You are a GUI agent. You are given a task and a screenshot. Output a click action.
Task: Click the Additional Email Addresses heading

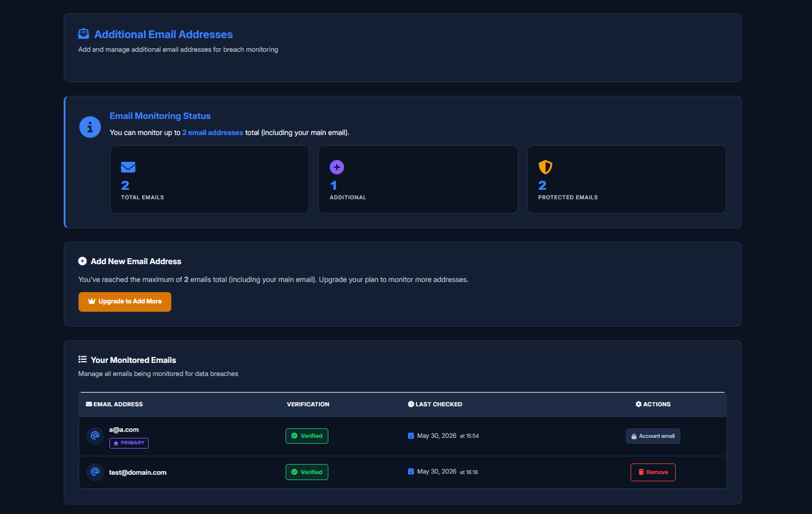coord(164,35)
